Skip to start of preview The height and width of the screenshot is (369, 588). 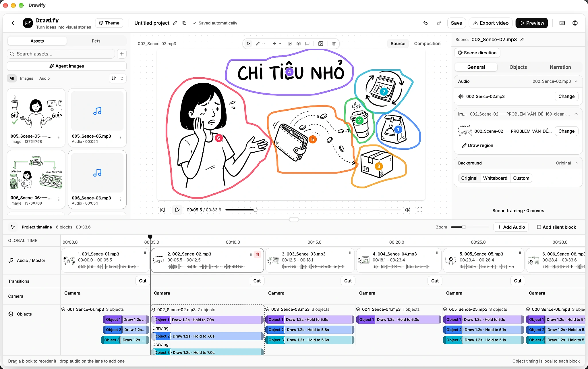pos(162,210)
